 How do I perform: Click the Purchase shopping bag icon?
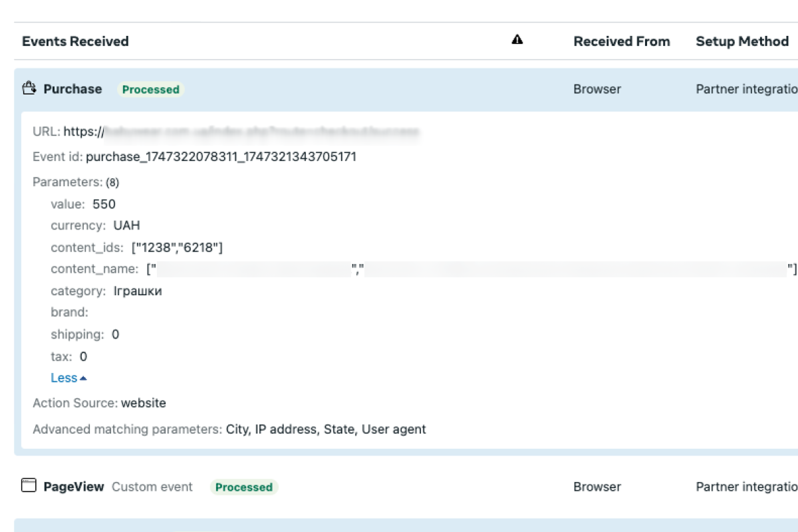(29, 88)
